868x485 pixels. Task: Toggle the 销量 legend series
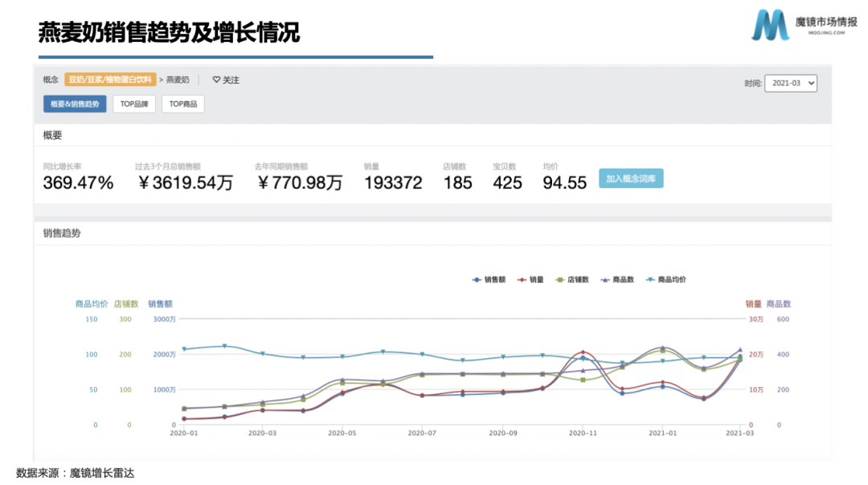click(530, 279)
